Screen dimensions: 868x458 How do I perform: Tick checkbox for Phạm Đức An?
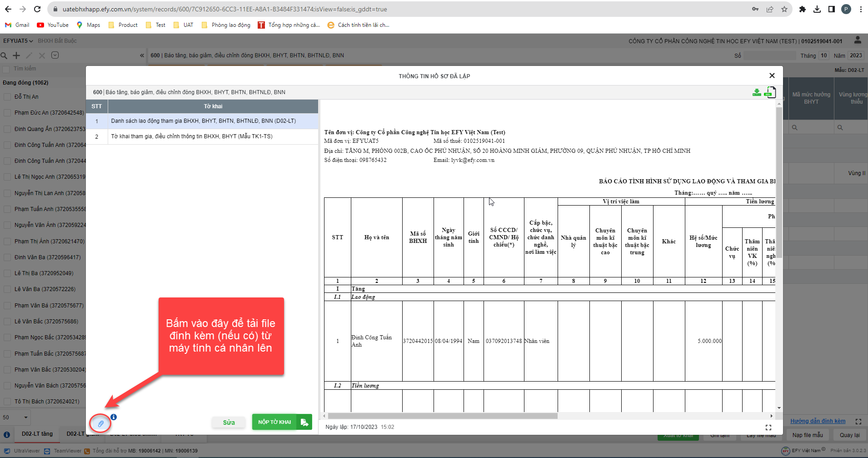[7, 113]
